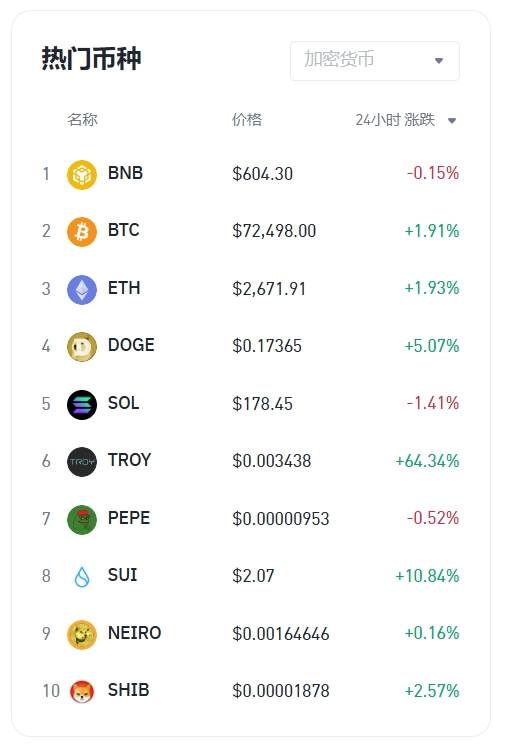
Task: Click the BTC price $72,498.00
Action: click(x=274, y=231)
